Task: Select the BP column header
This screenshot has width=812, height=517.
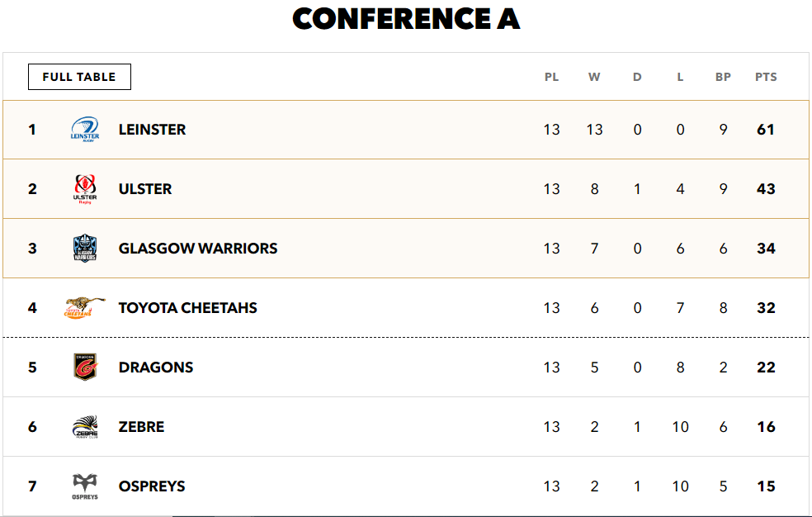Action: pyautogui.click(x=723, y=77)
